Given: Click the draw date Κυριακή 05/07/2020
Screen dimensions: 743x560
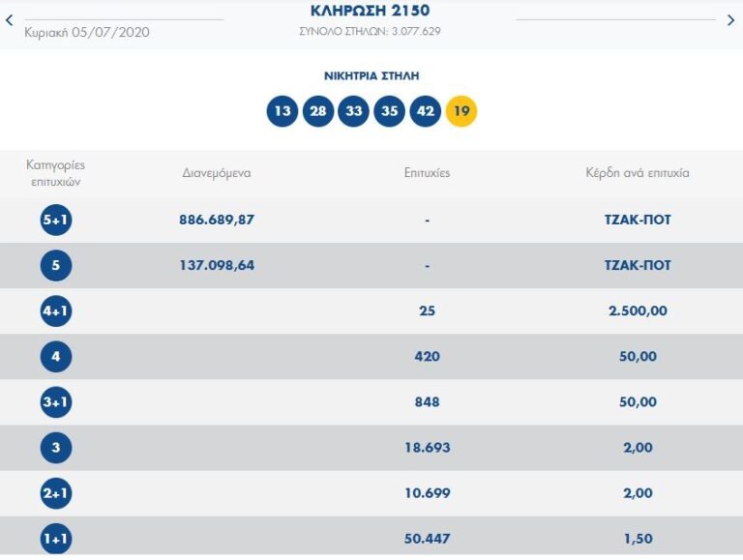Looking at the screenshot, I should 87,32.
